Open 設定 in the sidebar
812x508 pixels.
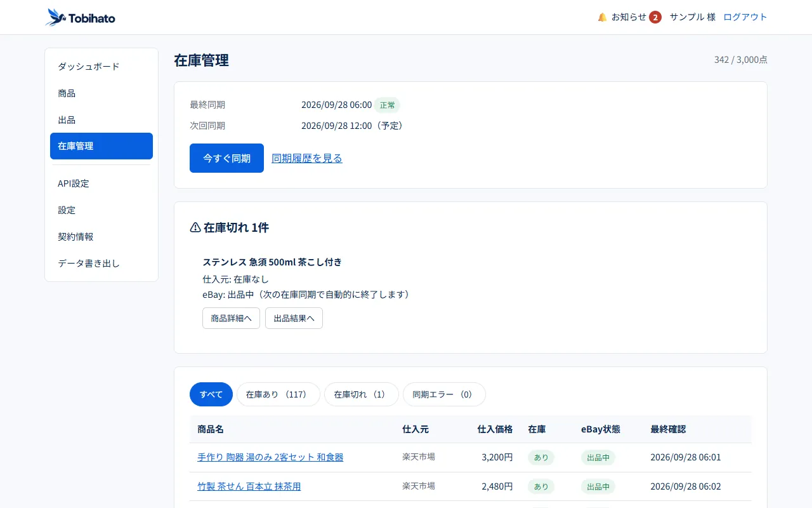pyautogui.click(x=101, y=210)
